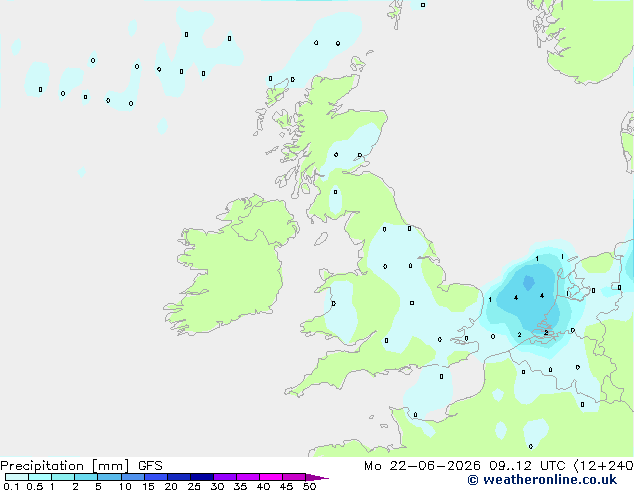634x490 pixels.
Task: Click the '[mm]' unit label
Action: tap(111, 466)
